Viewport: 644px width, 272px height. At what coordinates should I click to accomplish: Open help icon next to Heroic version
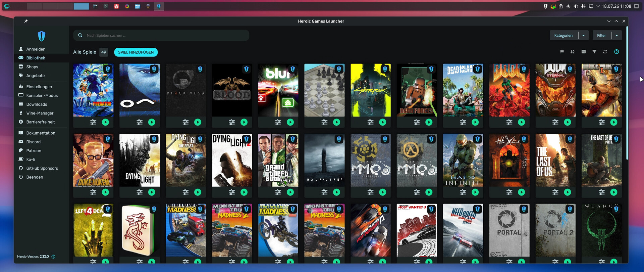point(53,257)
